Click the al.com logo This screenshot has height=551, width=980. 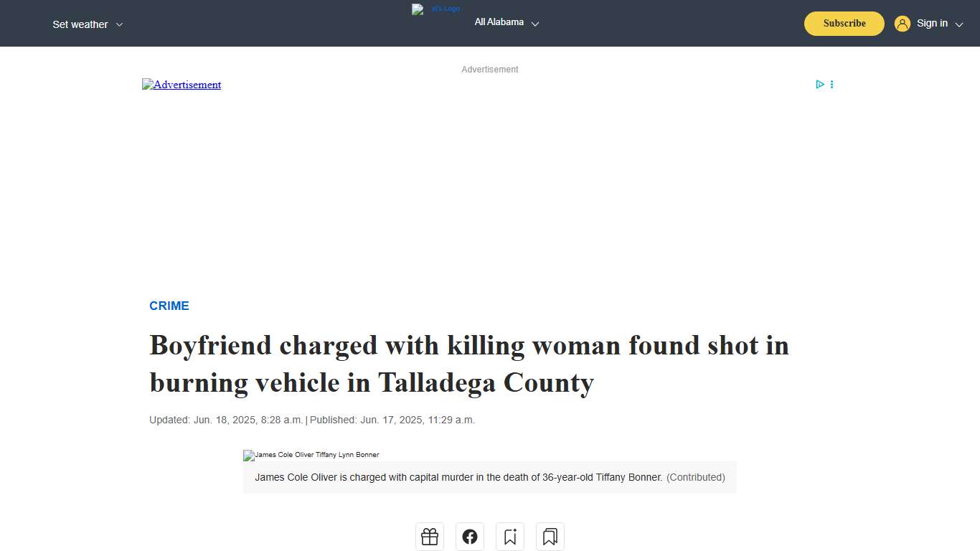[x=435, y=9]
